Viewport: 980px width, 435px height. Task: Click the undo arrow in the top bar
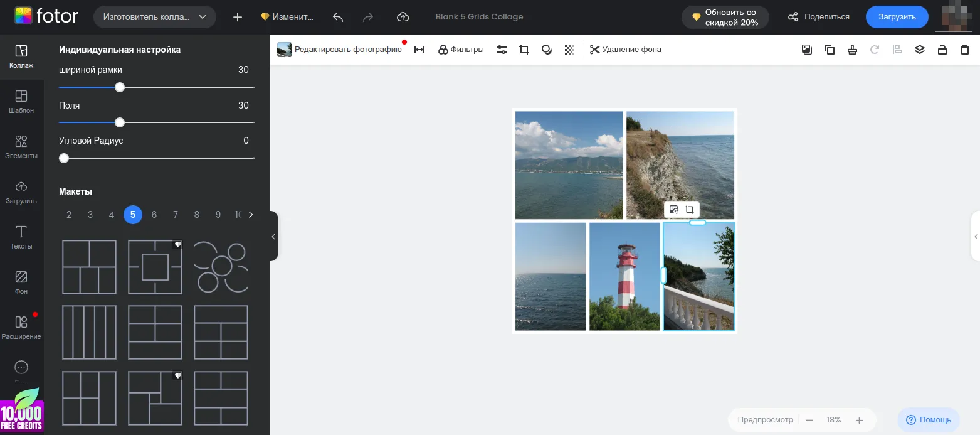click(338, 17)
